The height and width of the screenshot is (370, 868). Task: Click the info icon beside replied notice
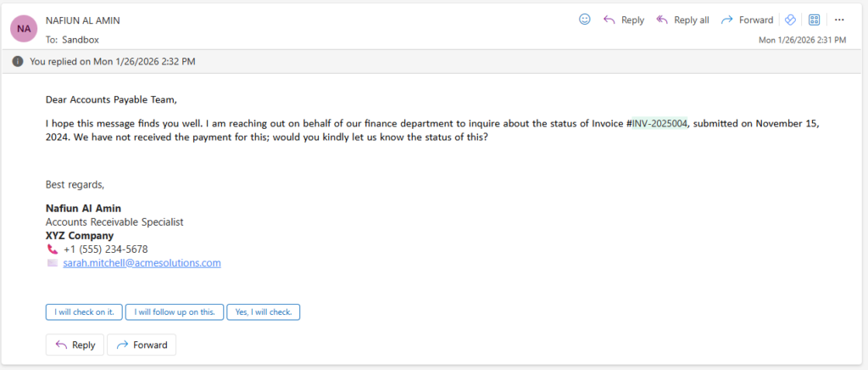(18, 61)
